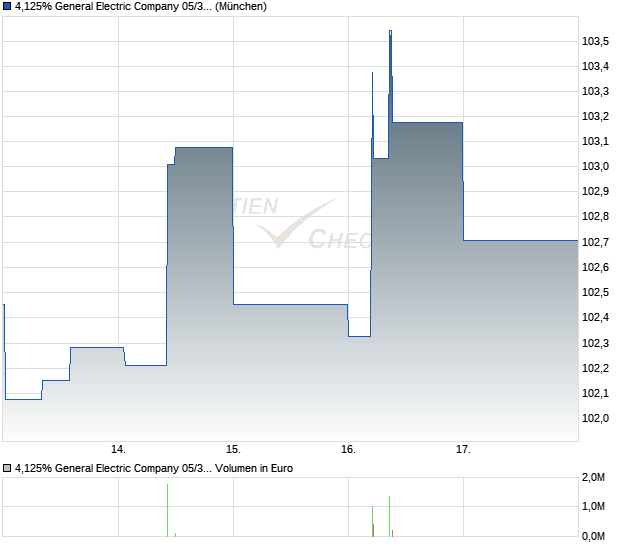Image resolution: width=620 pixels, height=546 pixels.
Task: Click the green volume bar after 16.
Action: click(x=373, y=521)
